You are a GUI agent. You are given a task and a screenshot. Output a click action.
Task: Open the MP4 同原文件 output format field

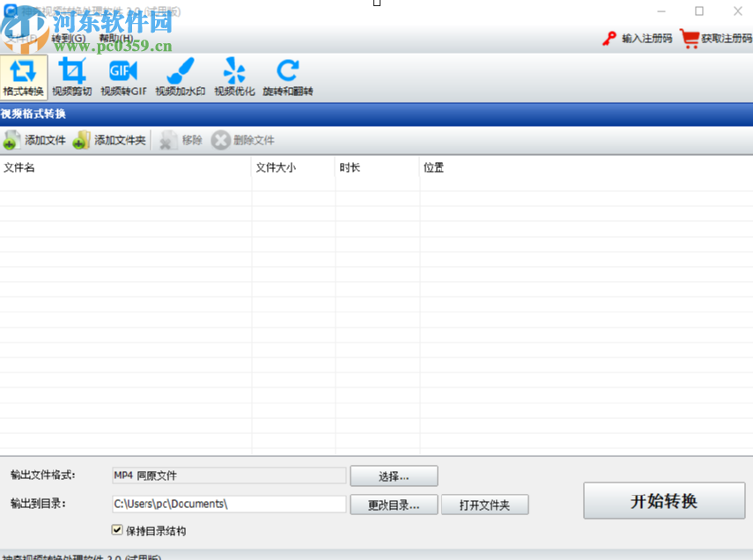(x=228, y=475)
